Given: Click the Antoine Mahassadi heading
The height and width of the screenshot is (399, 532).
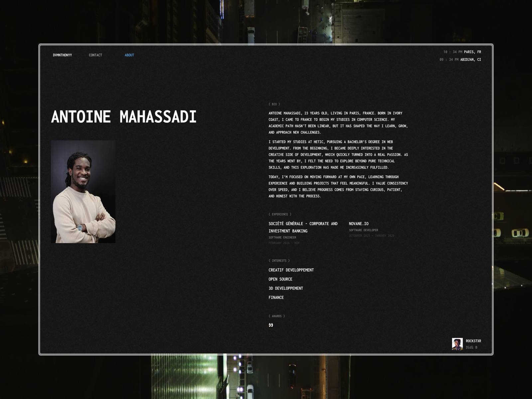Looking at the screenshot, I should (x=124, y=117).
